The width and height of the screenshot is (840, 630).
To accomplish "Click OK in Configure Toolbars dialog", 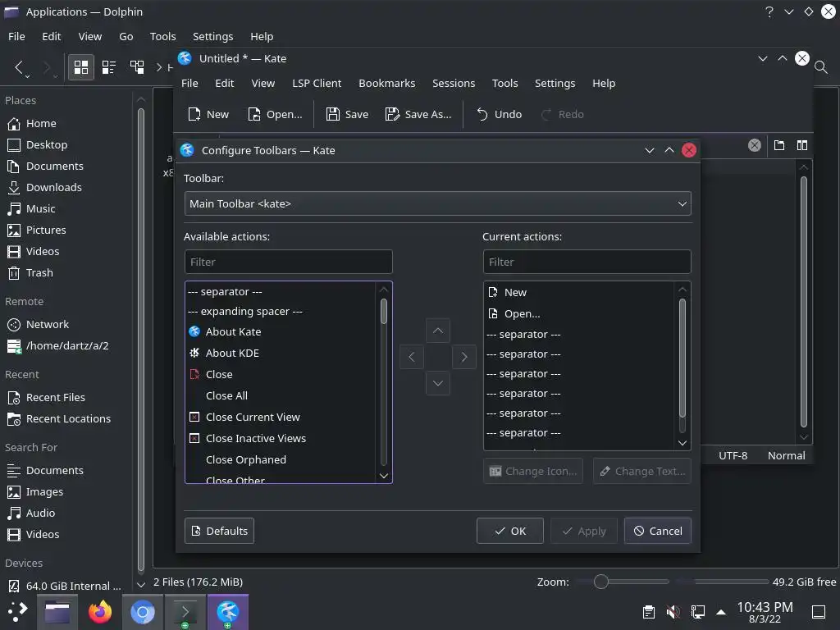I will 510,531.
